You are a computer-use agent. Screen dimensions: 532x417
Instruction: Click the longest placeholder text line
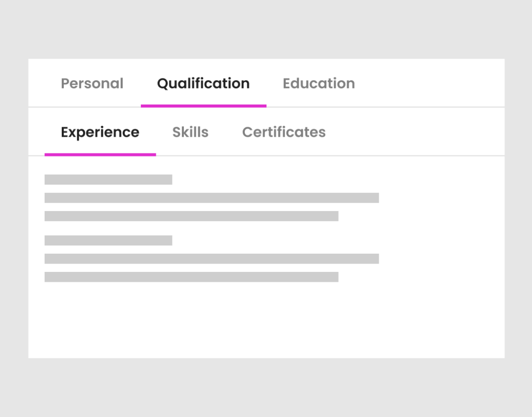212,198
